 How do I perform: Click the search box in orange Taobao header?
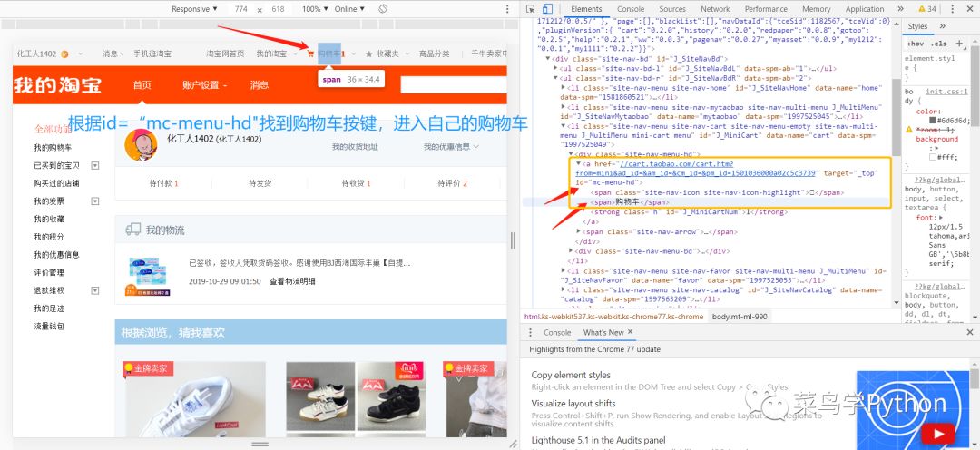[453, 85]
